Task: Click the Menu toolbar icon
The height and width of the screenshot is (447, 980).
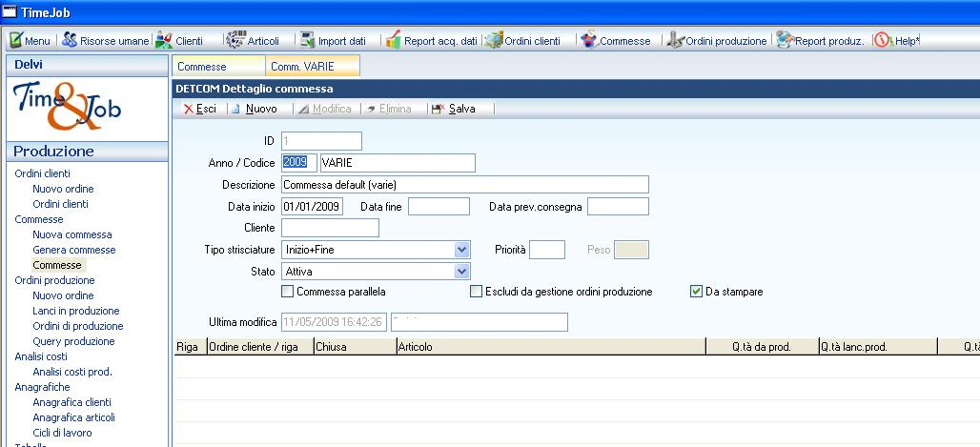Action: [x=16, y=40]
